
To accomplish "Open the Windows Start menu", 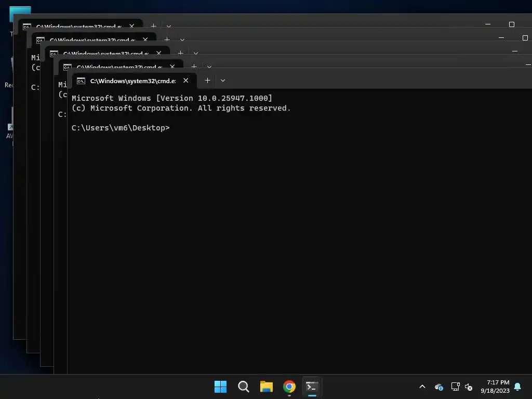I will pos(220,387).
